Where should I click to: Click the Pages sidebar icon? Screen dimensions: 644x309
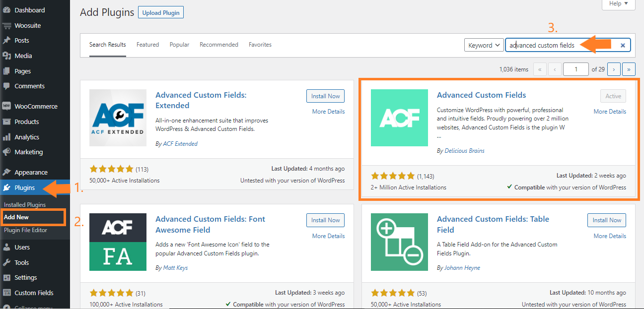click(x=7, y=71)
